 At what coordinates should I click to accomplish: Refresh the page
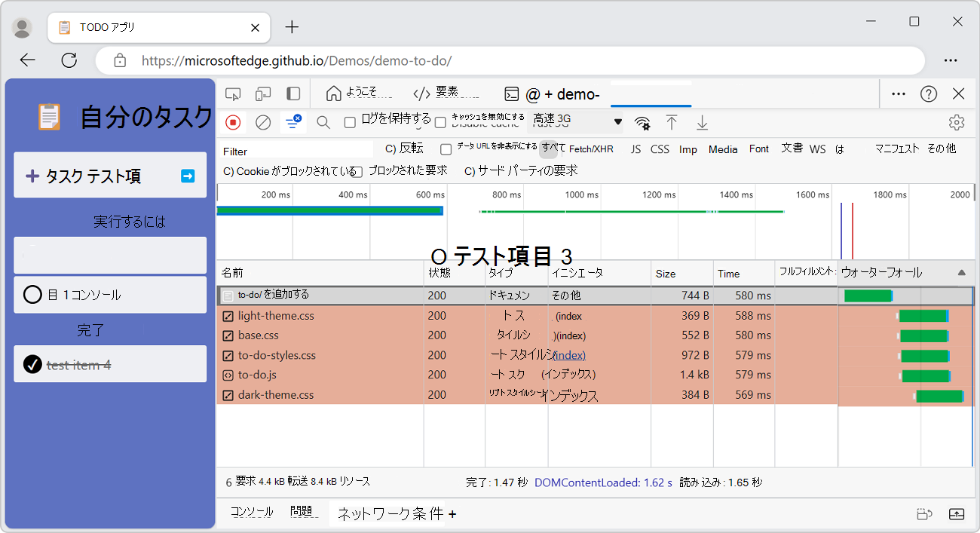[x=69, y=60]
